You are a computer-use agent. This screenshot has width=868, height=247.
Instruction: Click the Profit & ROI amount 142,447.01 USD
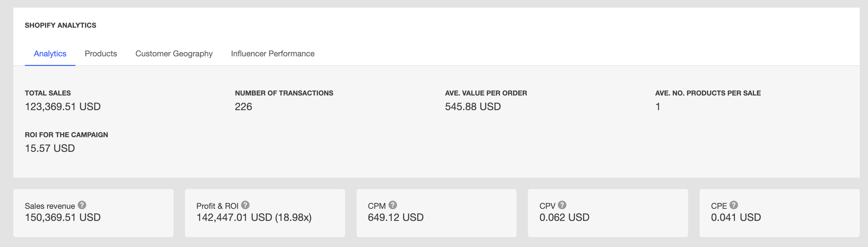pyautogui.click(x=234, y=217)
